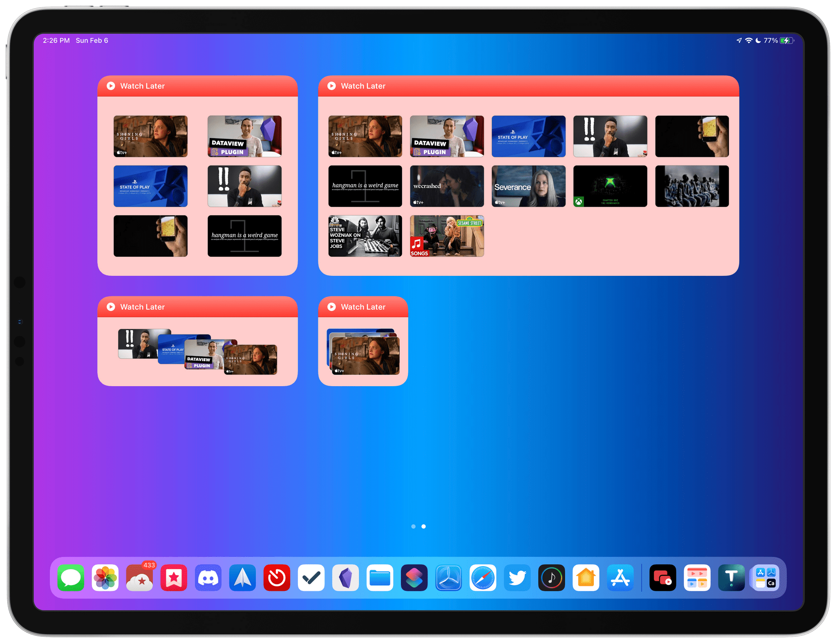Open hangman video in six-video widget
This screenshot has width=837, height=644.
coord(244,236)
